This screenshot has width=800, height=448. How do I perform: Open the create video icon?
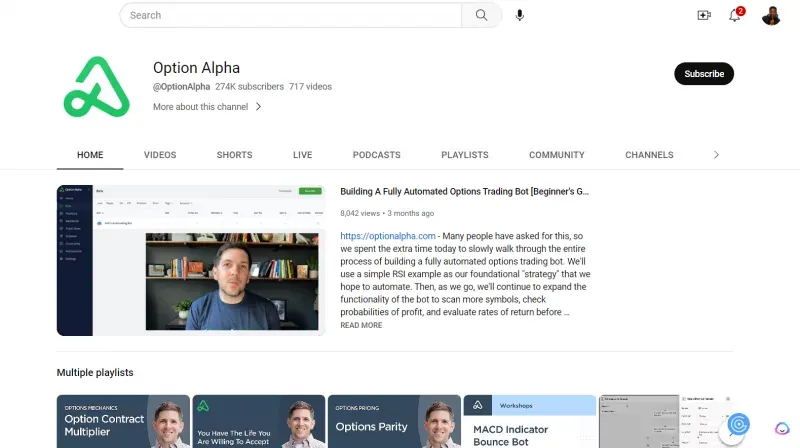coord(704,15)
